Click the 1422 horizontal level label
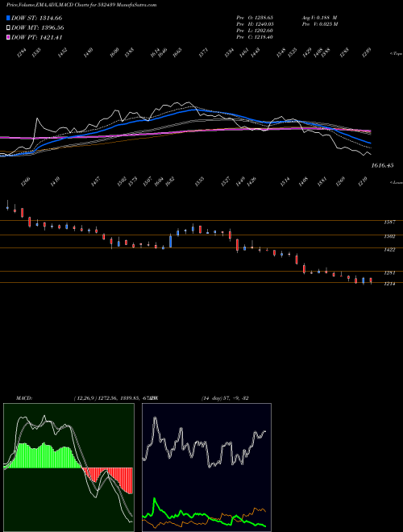The width and height of the screenshot is (403, 532). coord(388,250)
